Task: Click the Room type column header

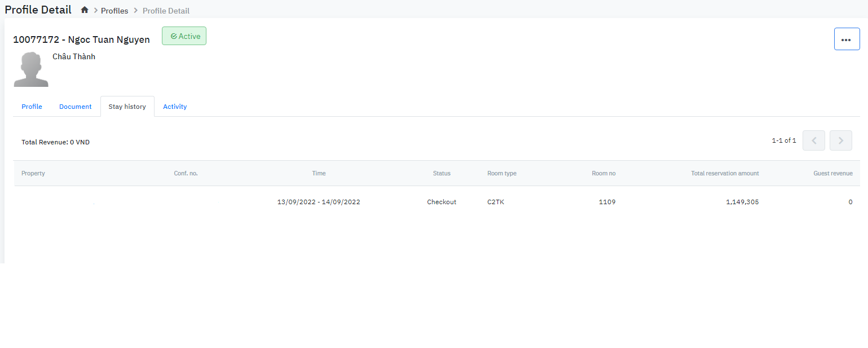Action: coord(501,173)
